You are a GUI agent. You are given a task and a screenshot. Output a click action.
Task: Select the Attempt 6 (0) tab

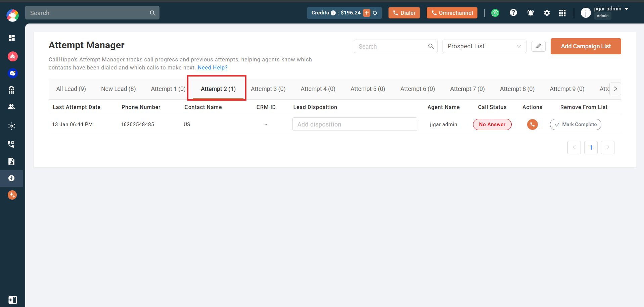(x=417, y=89)
